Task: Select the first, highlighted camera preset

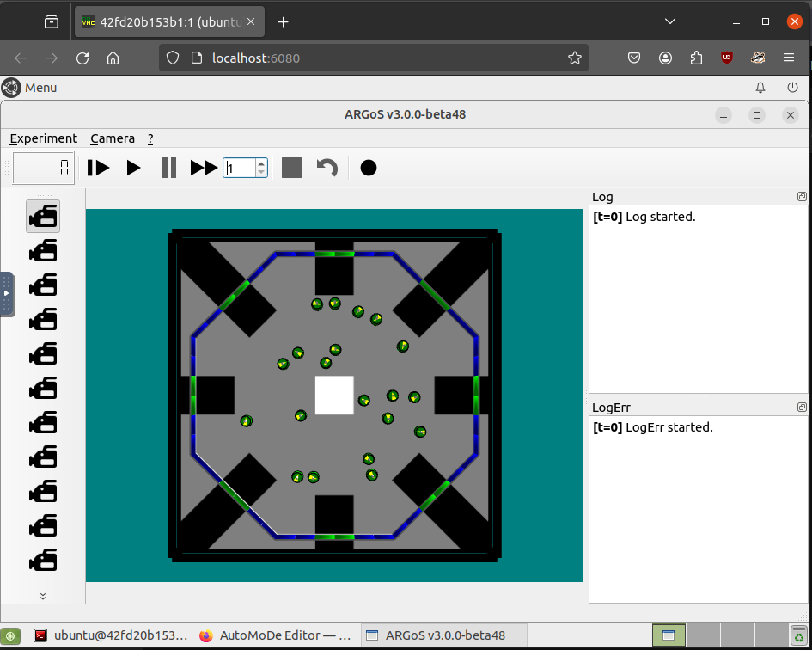Action: coord(43,216)
